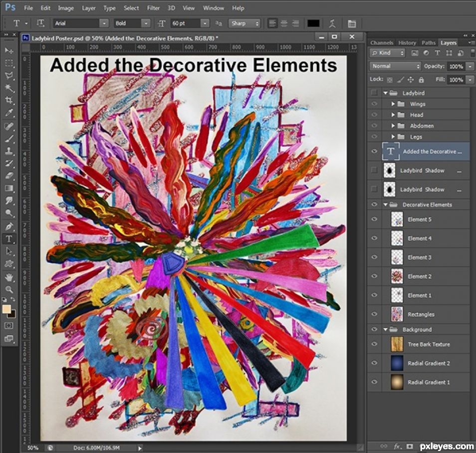The image size is (476, 453).
Task: Open the warp text options
Action: click(x=332, y=23)
